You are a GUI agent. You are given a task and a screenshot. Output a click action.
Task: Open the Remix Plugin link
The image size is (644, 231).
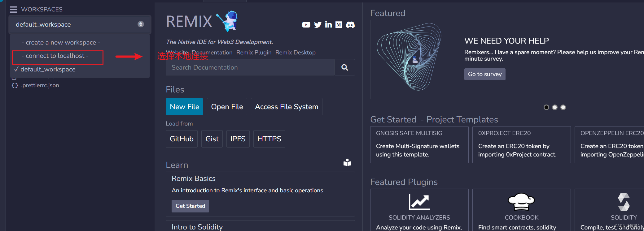pos(254,53)
